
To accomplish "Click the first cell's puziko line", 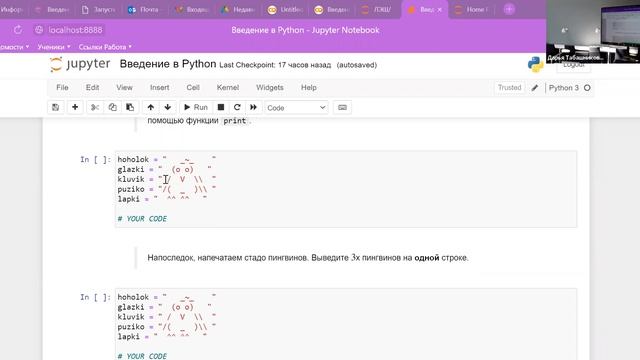I will pos(167,189).
